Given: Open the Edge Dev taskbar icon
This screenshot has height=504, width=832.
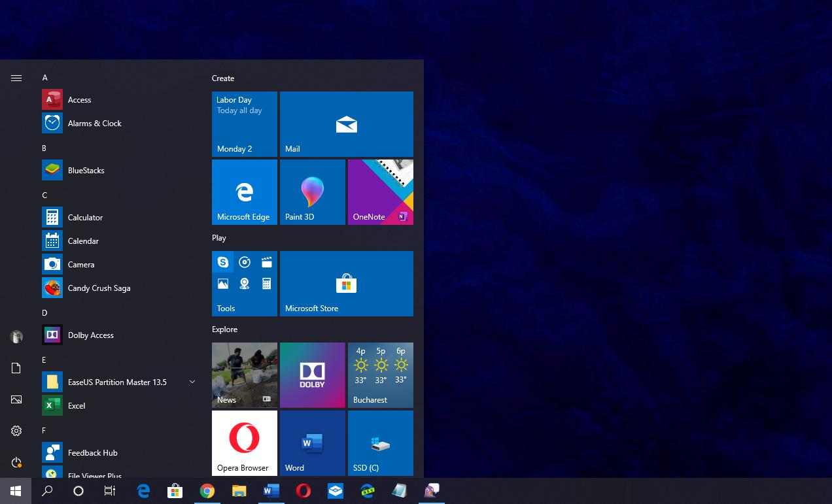Looking at the screenshot, I should [368, 491].
